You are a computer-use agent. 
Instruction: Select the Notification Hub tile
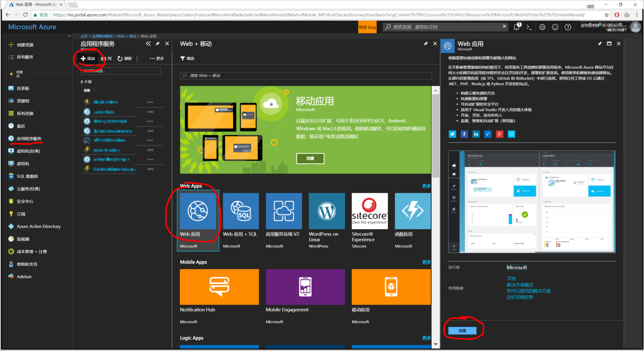219,297
